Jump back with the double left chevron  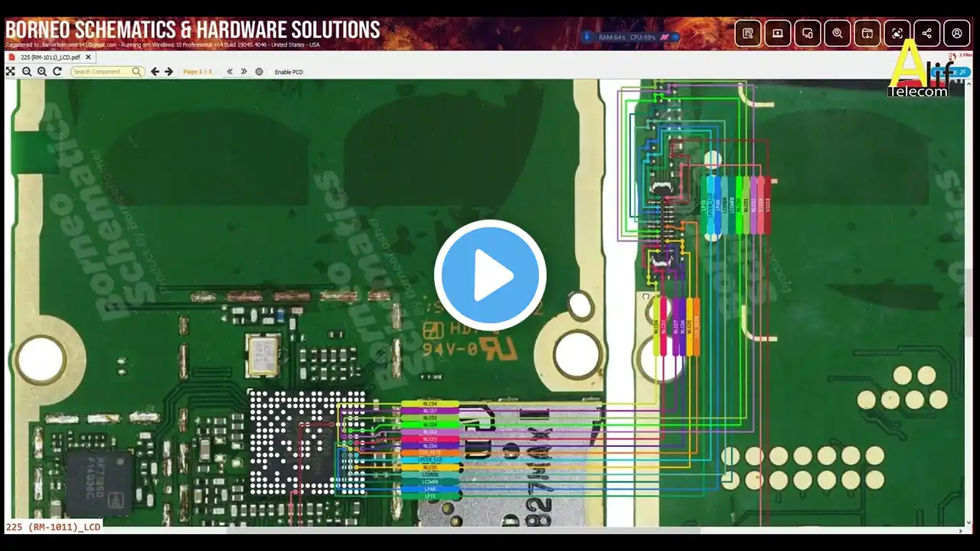pos(230,71)
